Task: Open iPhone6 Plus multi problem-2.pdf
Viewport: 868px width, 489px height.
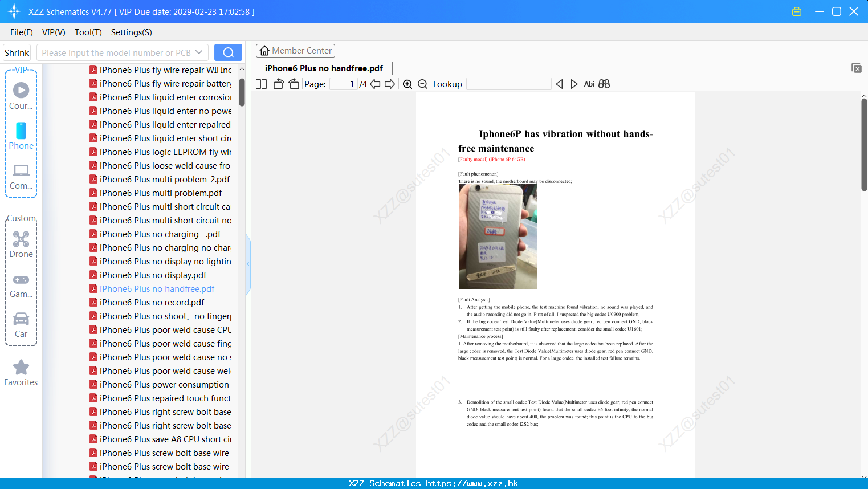Action: (165, 180)
